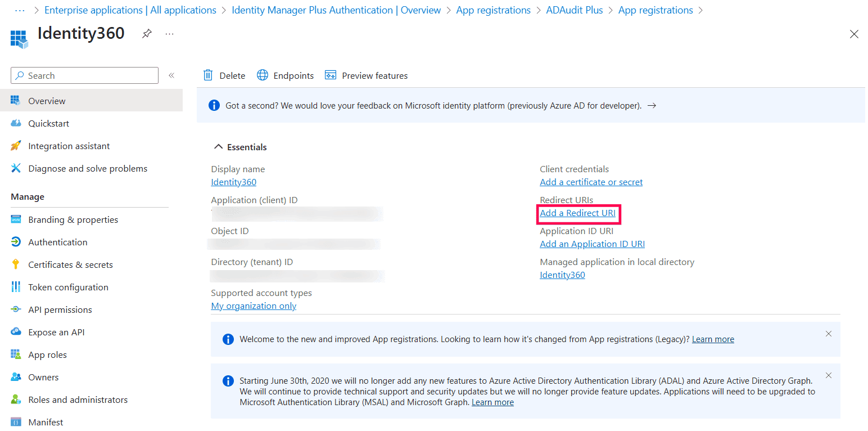Screen dimensions: 868x431
Task: Open more options next to pin icon
Action: coord(169,34)
